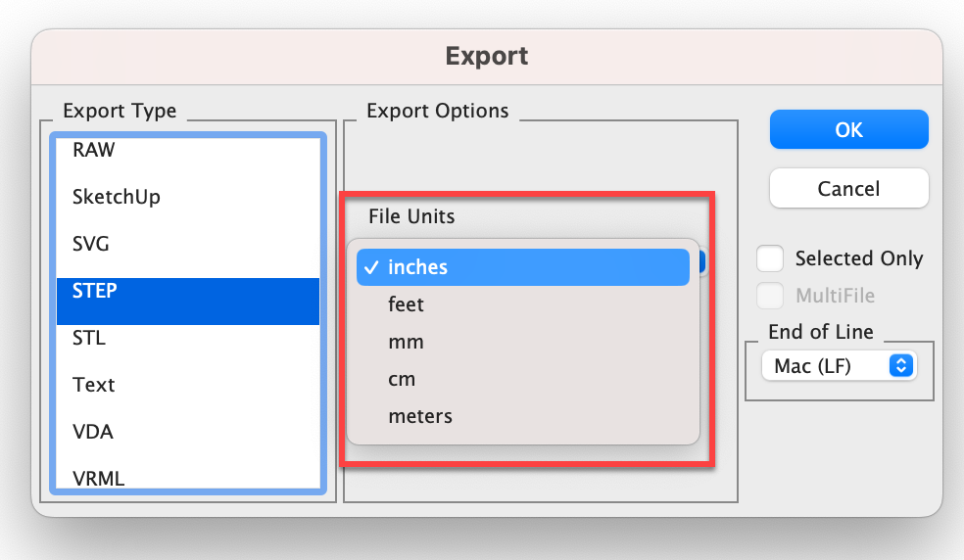
Task: Click the Mac (LF) dropdown arrows
Action: tap(900, 366)
